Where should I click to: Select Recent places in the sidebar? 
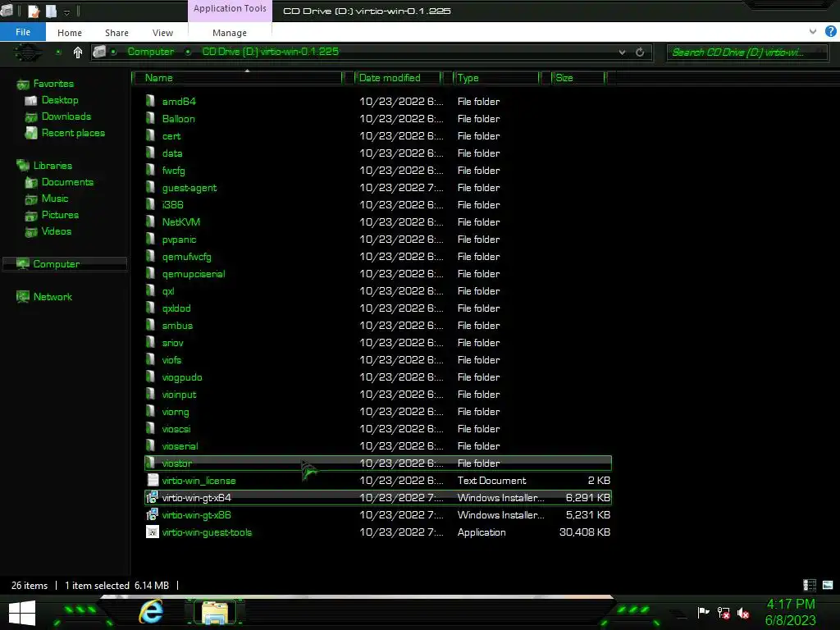coord(73,133)
